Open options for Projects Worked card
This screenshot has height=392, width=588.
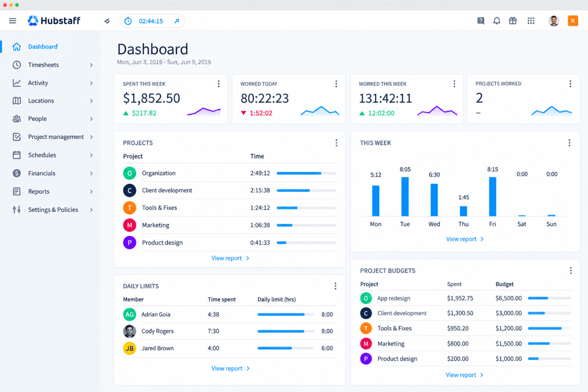pyautogui.click(x=570, y=84)
